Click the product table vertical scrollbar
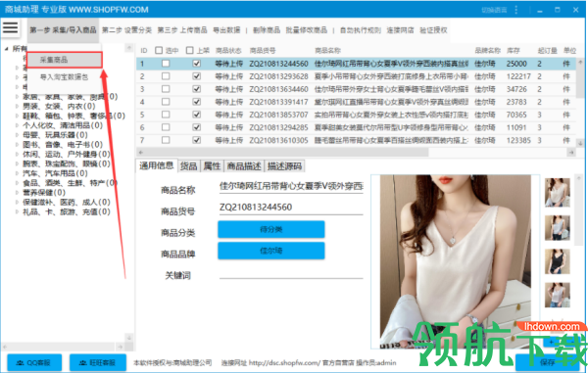 580,82
